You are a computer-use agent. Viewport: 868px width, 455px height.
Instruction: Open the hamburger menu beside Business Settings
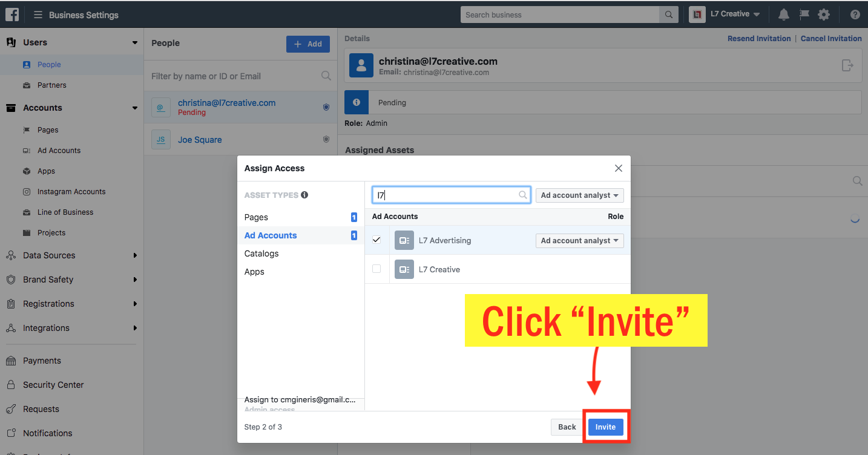[x=38, y=15]
